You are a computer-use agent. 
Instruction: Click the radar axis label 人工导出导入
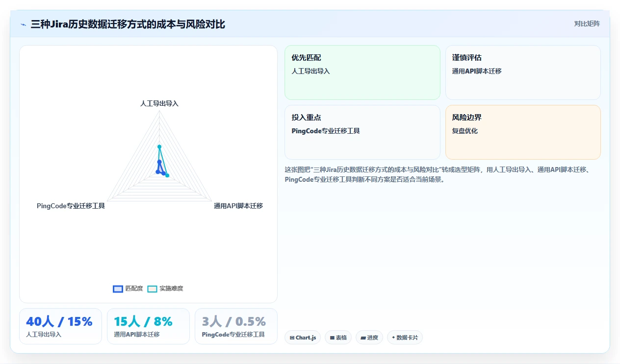coord(159,103)
